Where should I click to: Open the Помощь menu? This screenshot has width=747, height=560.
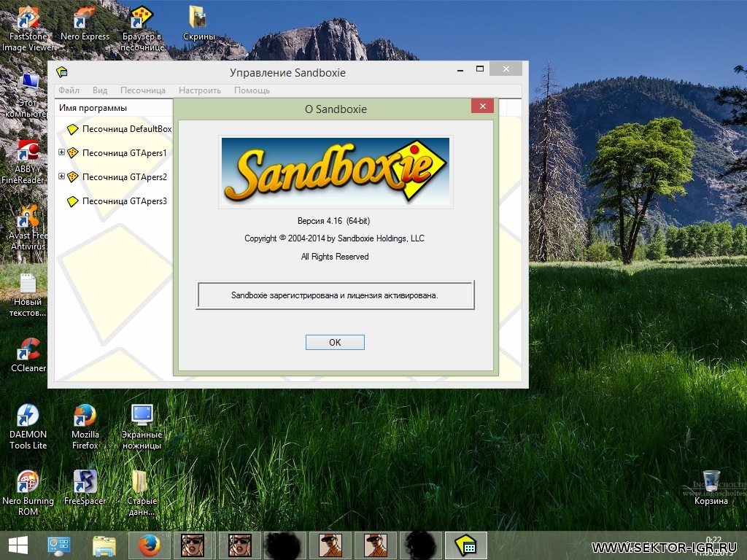(252, 90)
